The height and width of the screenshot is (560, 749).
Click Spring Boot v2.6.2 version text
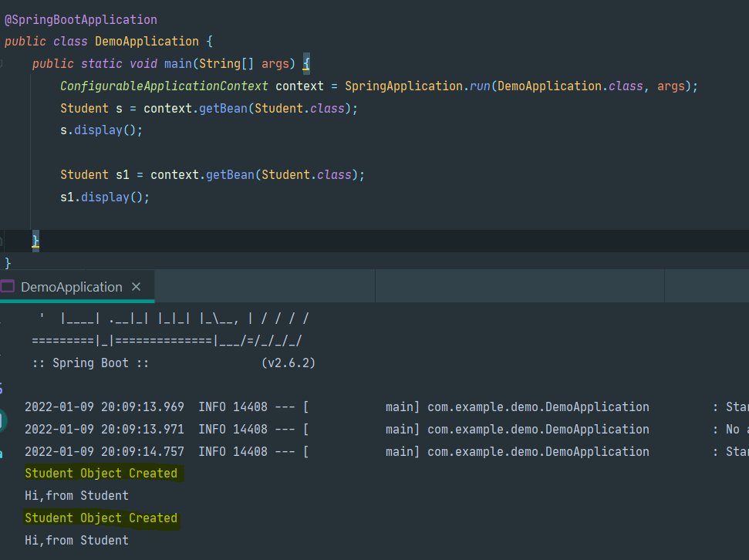[288, 363]
